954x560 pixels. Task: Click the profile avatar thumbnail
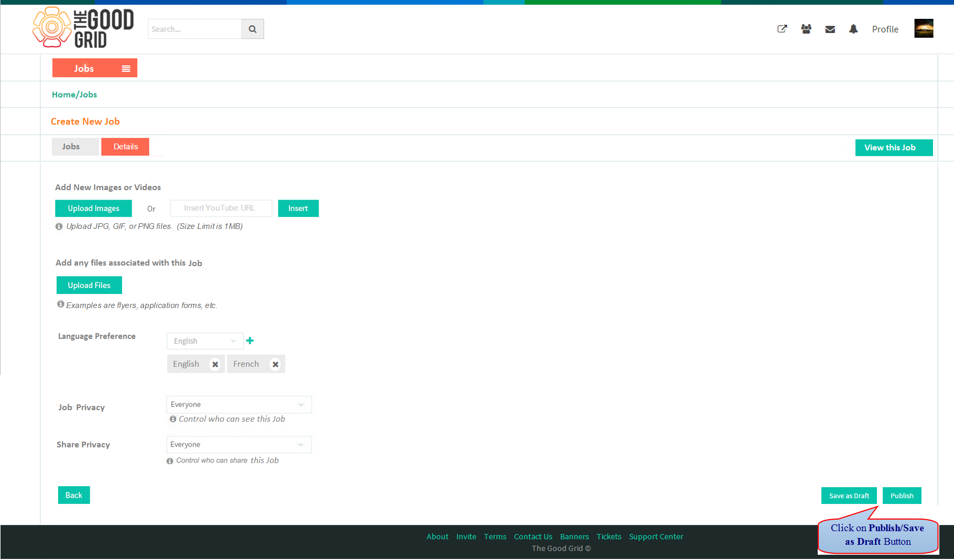tap(924, 28)
